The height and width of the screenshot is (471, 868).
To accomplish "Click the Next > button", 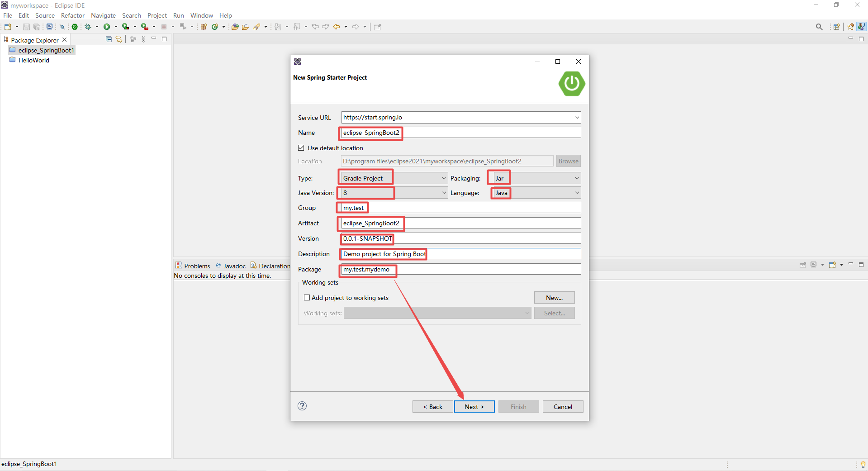I will coord(474,407).
